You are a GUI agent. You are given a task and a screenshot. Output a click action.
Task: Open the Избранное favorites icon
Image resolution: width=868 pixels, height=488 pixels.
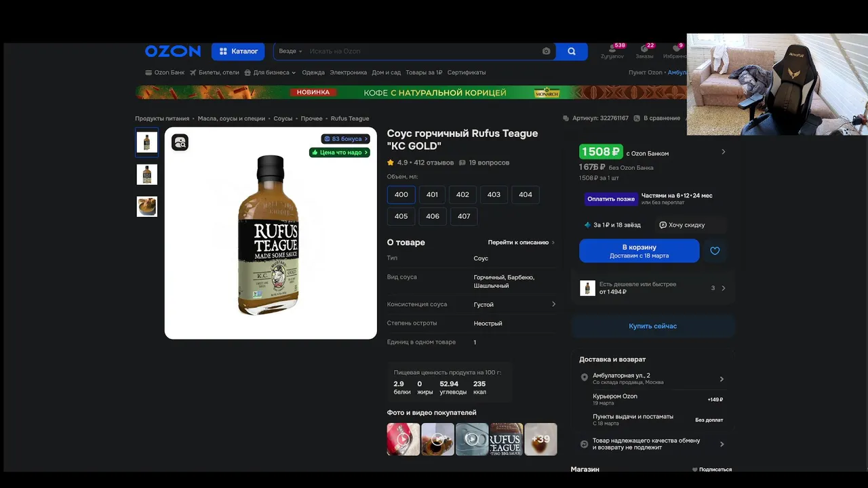tap(675, 52)
